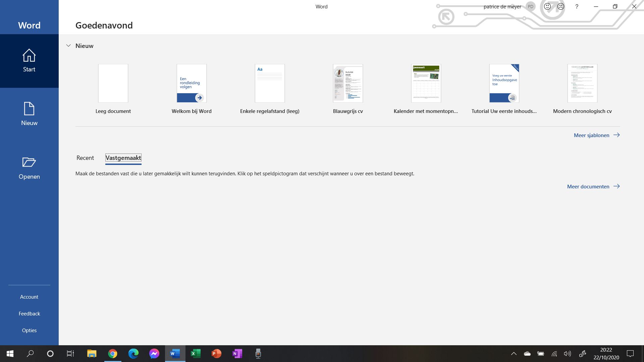Check battery status in tray
This screenshot has width=644, height=362.
click(x=541, y=354)
